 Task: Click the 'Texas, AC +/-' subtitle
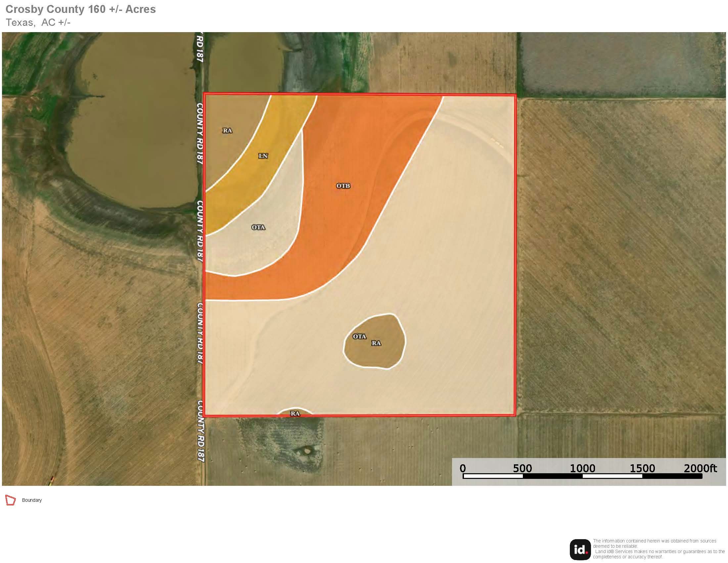point(38,22)
